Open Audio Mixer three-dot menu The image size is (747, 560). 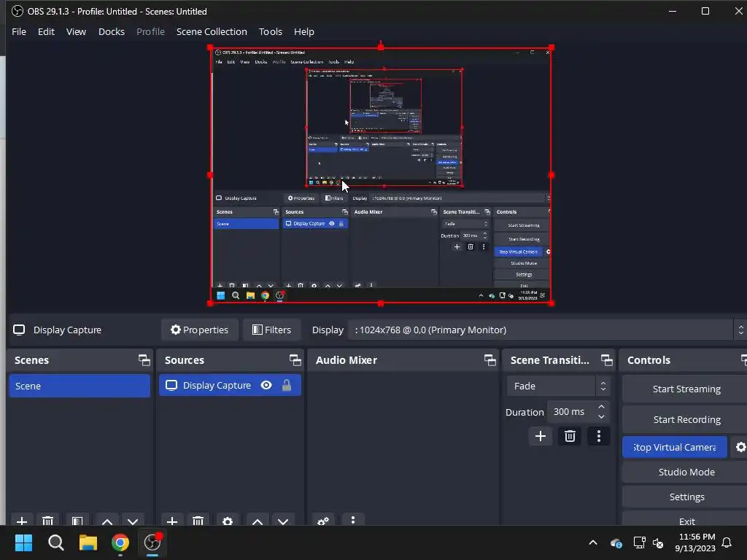(353, 520)
